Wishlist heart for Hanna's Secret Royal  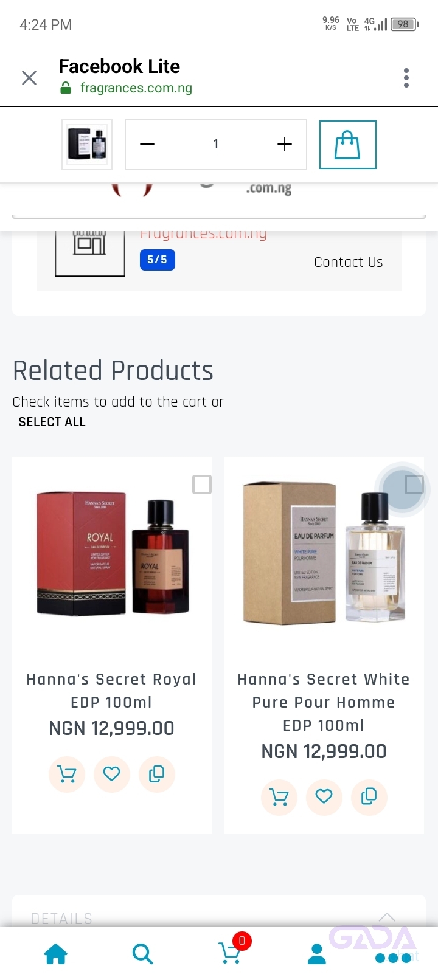coord(112,774)
